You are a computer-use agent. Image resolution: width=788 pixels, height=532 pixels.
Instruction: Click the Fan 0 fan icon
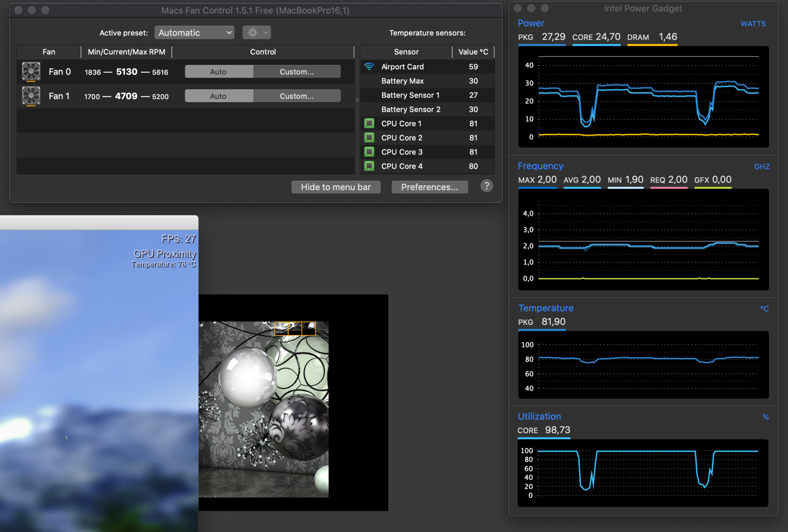click(31, 72)
